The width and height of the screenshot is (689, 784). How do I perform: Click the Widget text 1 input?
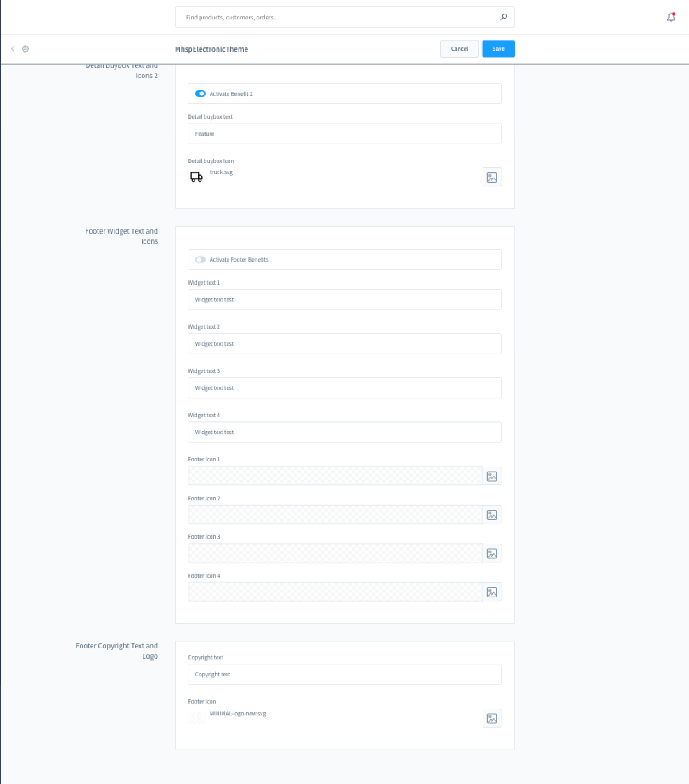point(344,299)
